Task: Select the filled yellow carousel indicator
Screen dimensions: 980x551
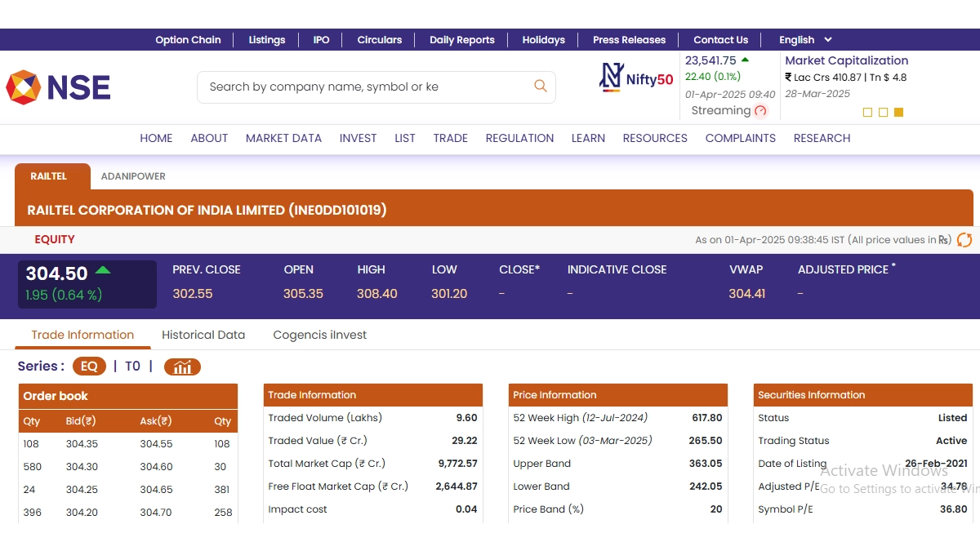Action: tap(898, 113)
